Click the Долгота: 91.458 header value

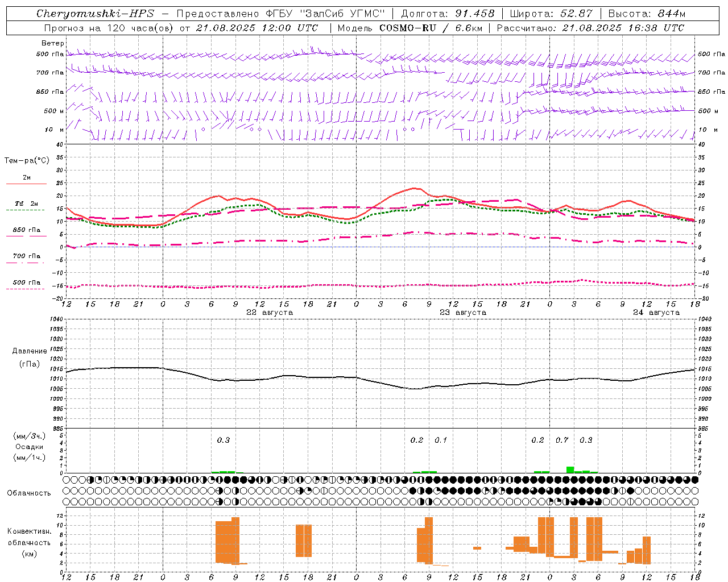448,14
